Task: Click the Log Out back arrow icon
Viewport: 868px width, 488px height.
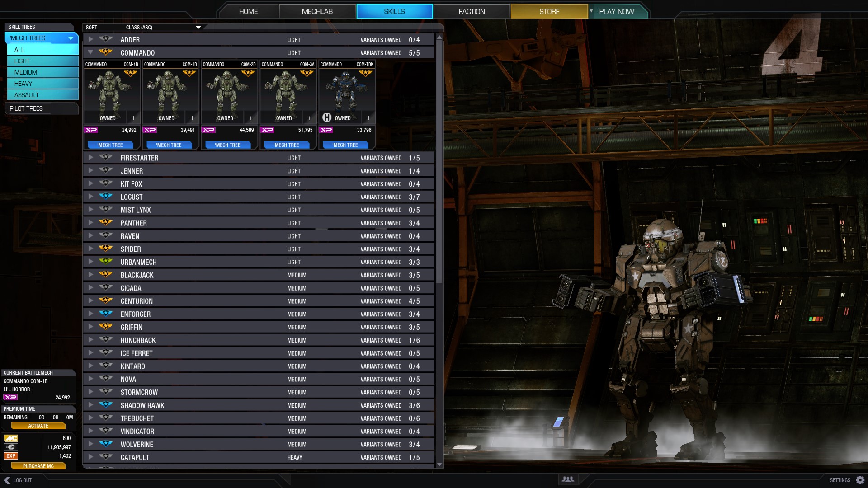Action: point(7,480)
